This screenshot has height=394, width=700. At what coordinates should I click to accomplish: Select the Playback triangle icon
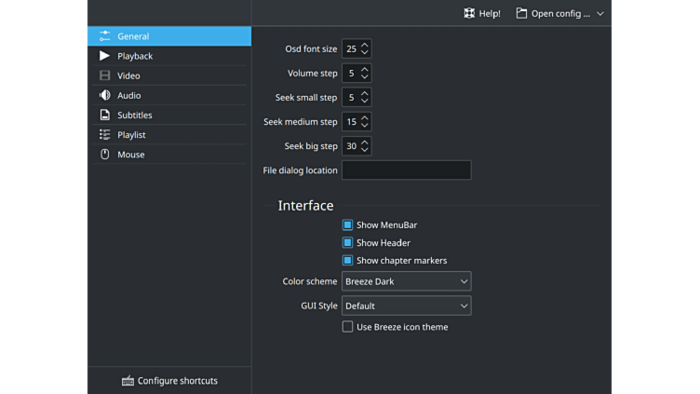pos(104,56)
